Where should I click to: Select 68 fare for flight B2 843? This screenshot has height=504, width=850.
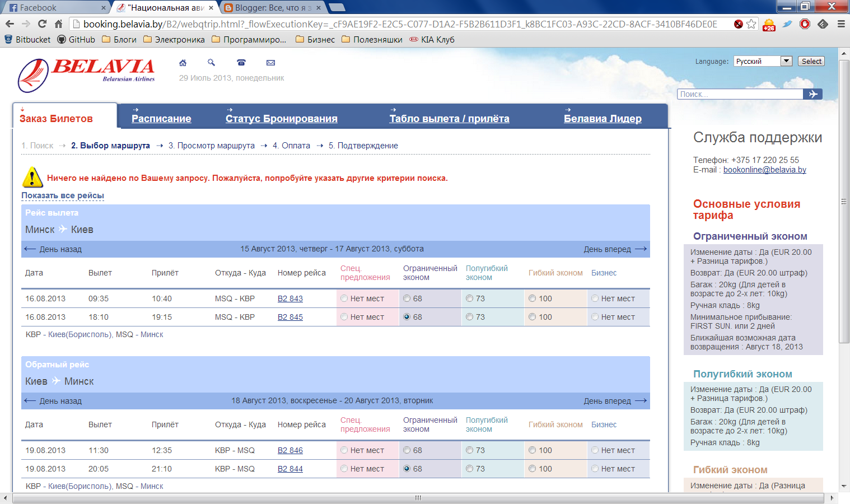[x=407, y=298]
